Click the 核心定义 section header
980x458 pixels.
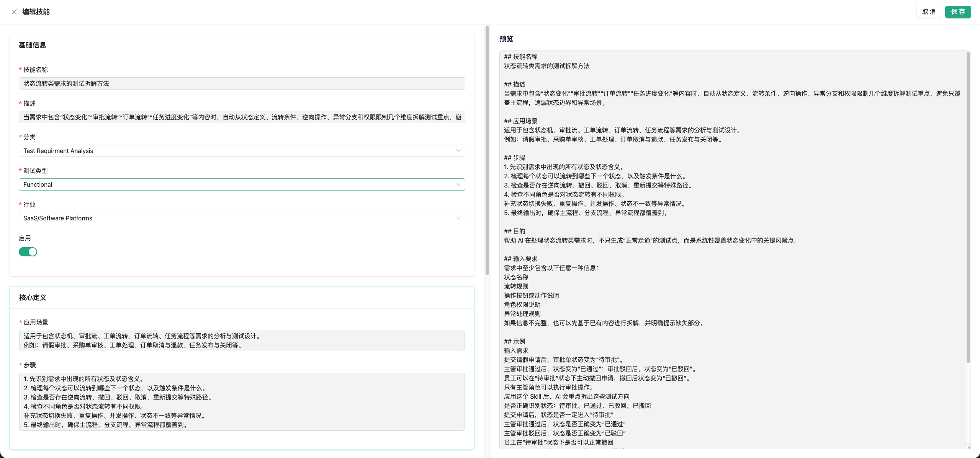(32, 298)
